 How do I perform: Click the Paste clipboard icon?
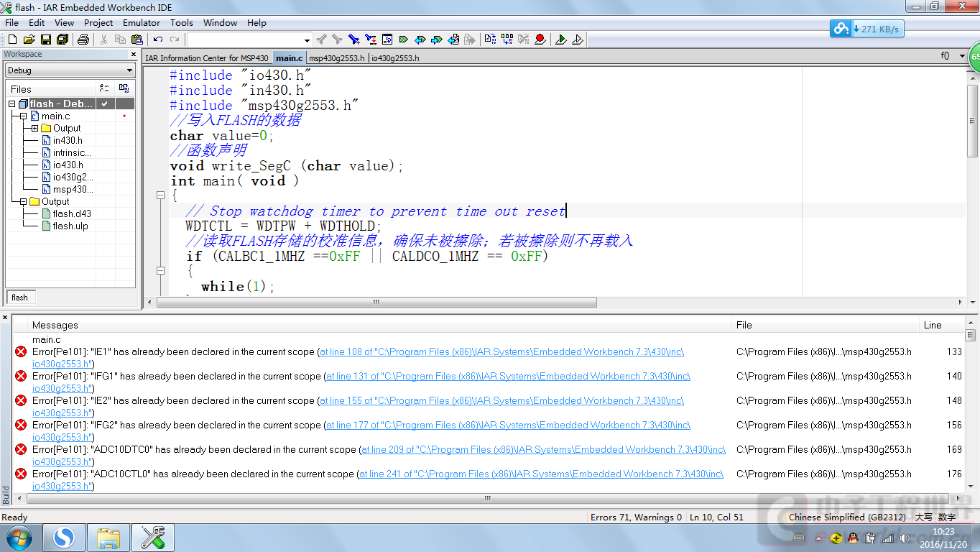tap(137, 40)
